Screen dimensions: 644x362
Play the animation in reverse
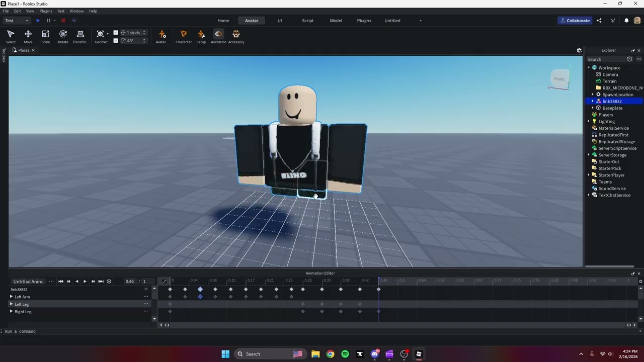point(76,282)
